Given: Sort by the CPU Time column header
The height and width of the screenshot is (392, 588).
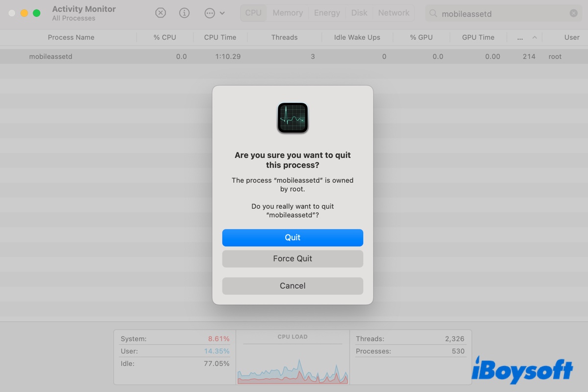Looking at the screenshot, I should 220,37.
